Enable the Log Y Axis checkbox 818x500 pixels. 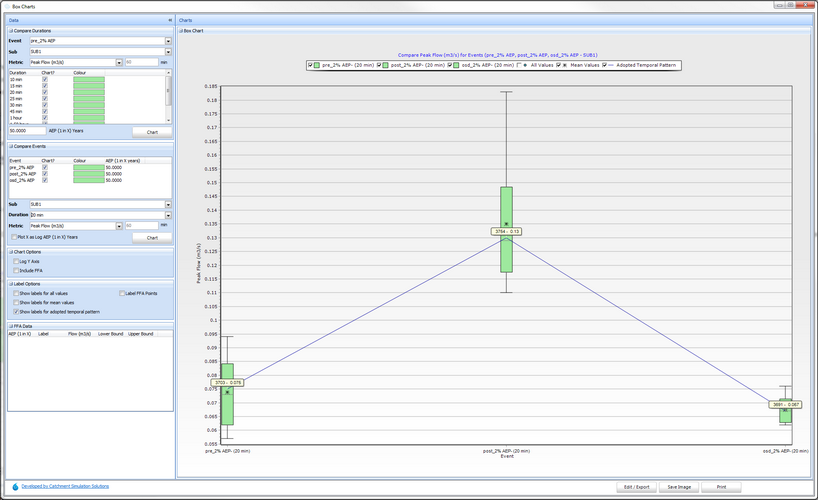pyautogui.click(x=16, y=261)
